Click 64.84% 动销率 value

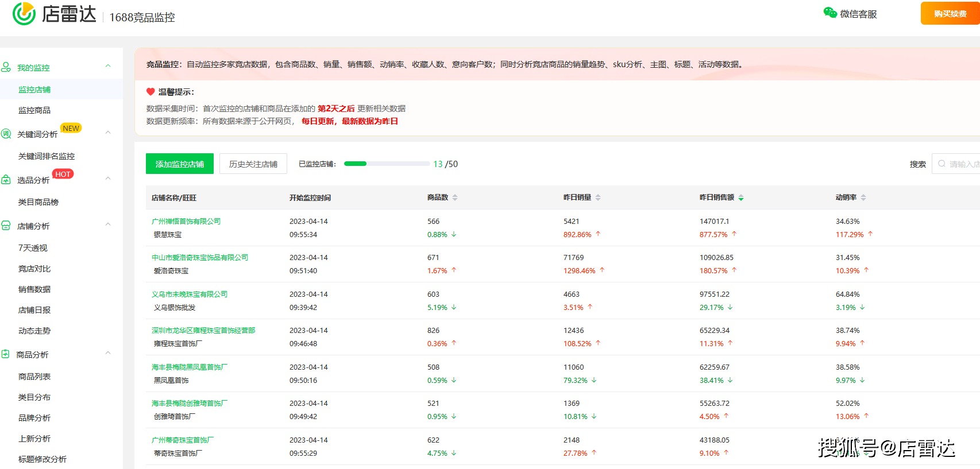tap(847, 294)
